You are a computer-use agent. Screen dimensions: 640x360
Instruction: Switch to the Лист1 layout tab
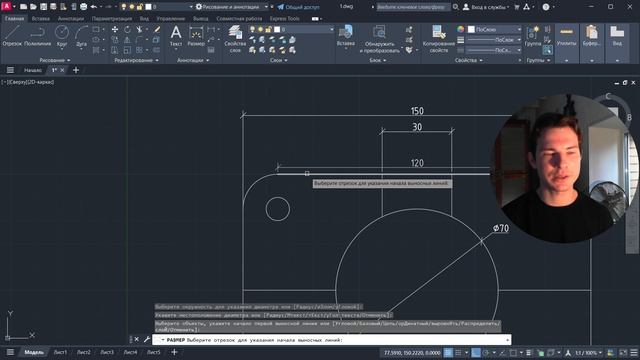(x=60, y=352)
